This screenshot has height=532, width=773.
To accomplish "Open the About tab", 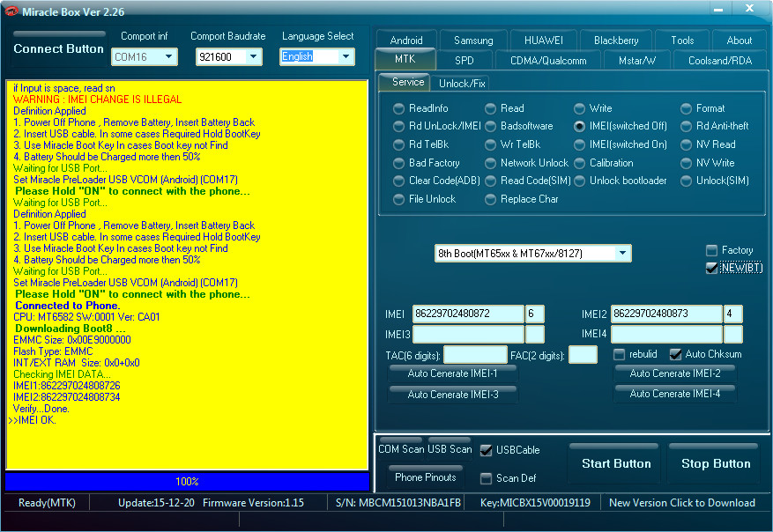I will [739, 41].
